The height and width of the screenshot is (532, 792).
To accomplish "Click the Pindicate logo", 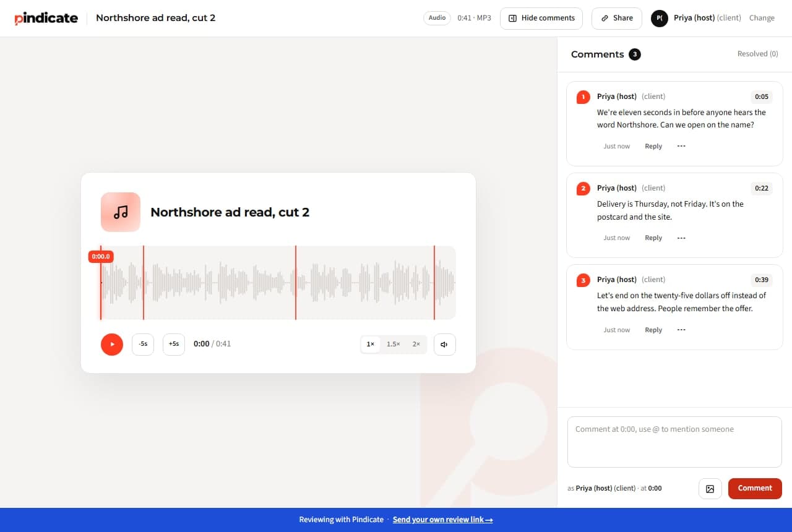I will [46, 18].
